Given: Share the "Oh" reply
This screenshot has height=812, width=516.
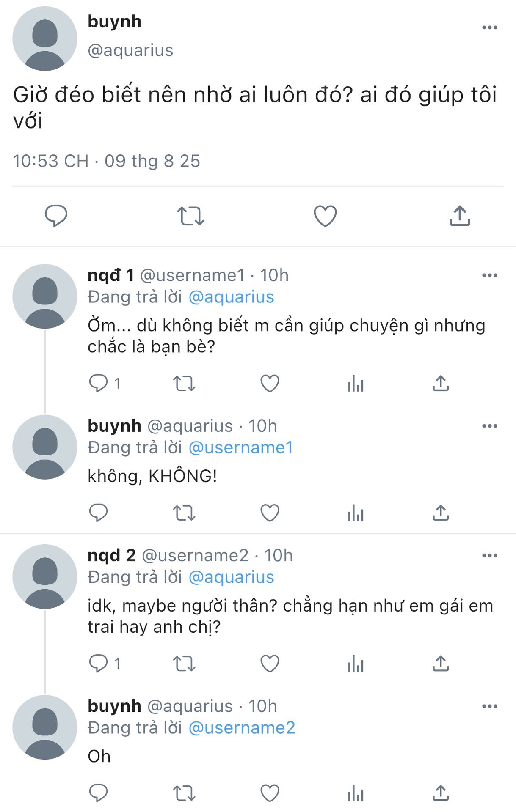Looking at the screenshot, I should 441,793.
